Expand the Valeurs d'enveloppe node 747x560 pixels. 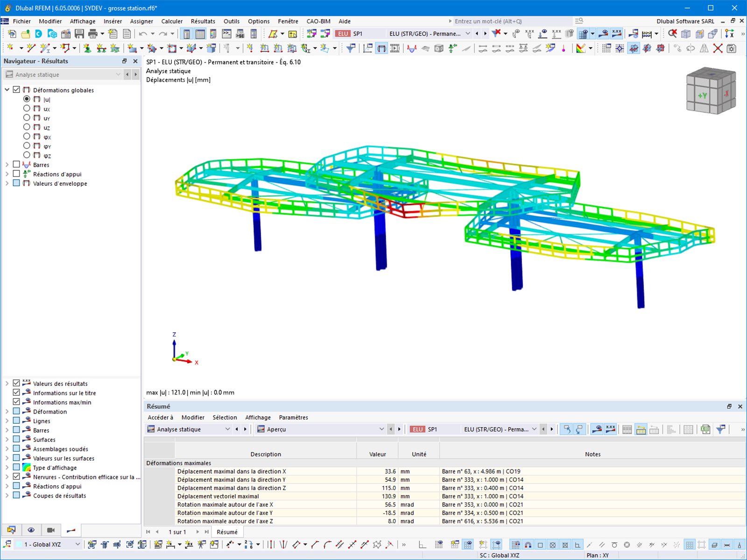(7, 183)
